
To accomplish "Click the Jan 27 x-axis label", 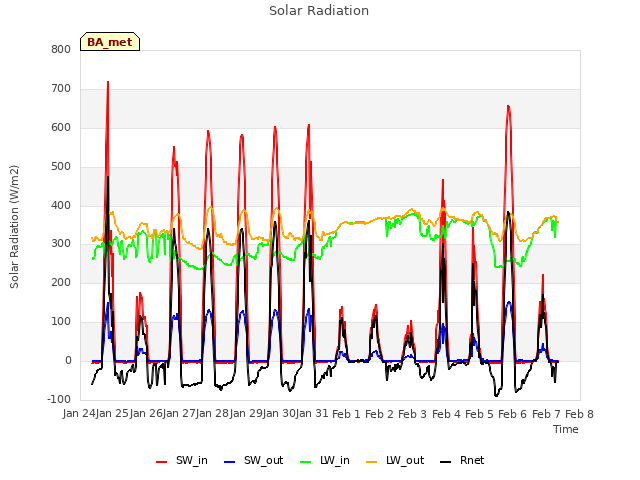I will tap(179, 413).
